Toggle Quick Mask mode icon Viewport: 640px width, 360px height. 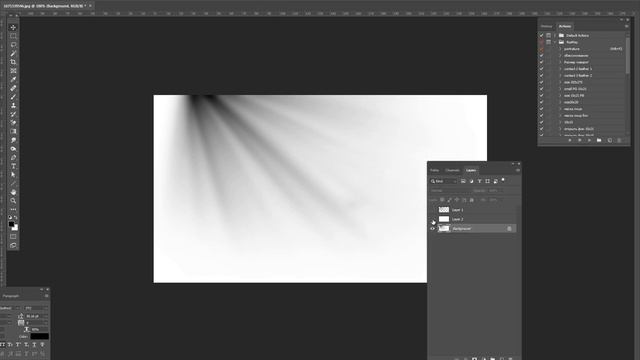[x=13, y=236]
